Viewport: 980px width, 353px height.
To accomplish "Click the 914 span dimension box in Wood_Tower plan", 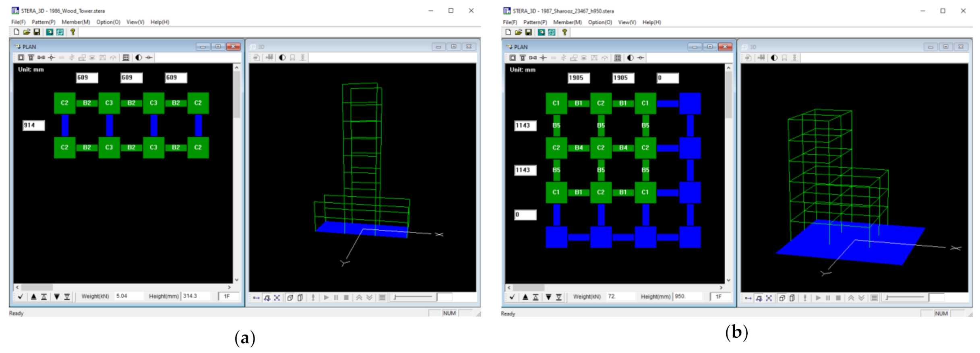I will coord(33,125).
